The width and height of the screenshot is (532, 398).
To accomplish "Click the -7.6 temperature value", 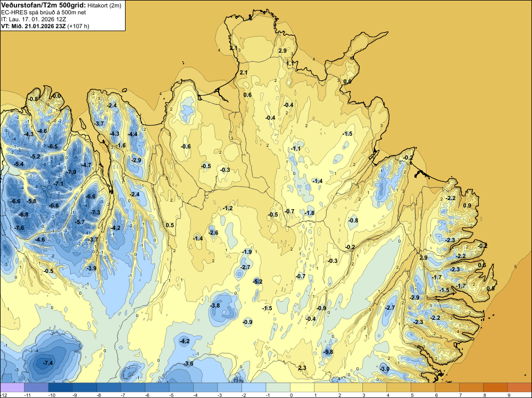I will (19, 228).
